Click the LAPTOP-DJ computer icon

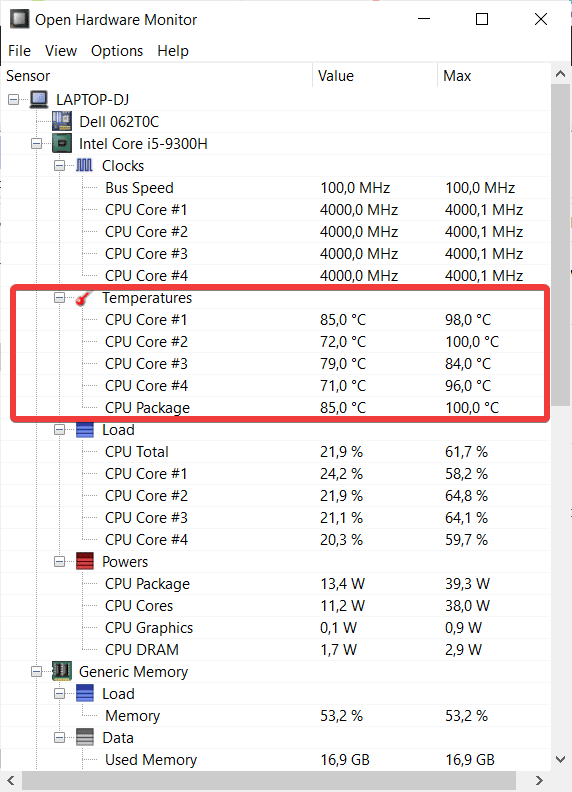coord(39,100)
